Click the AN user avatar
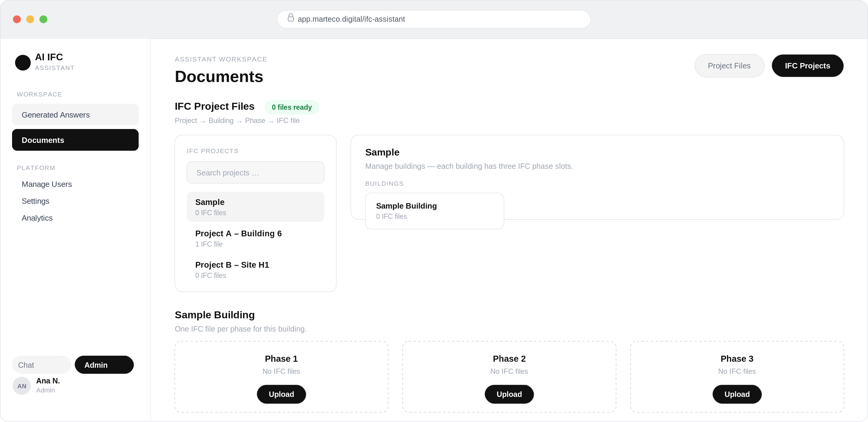The image size is (868, 422). click(x=22, y=386)
